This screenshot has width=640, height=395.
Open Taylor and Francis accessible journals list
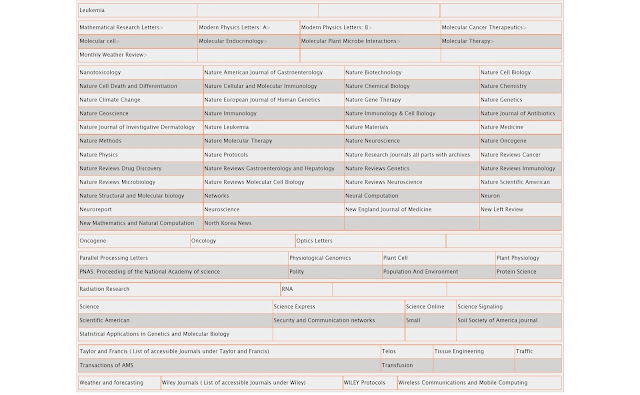[174, 351]
